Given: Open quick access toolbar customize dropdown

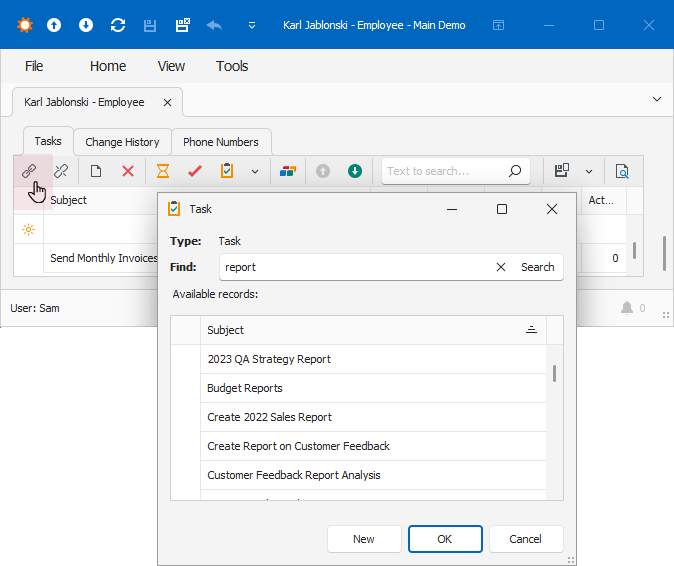Looking at the screenshot, I should click(252, 25).
